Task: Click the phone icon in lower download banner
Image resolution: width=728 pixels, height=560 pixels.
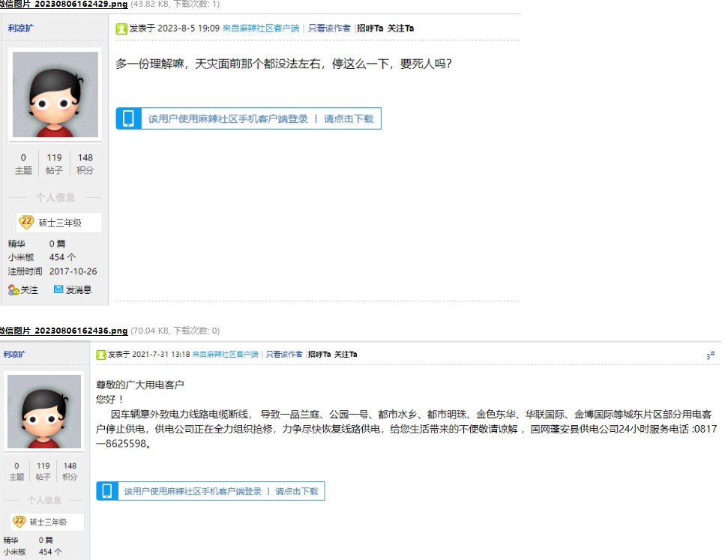Action: pos(108,491)
